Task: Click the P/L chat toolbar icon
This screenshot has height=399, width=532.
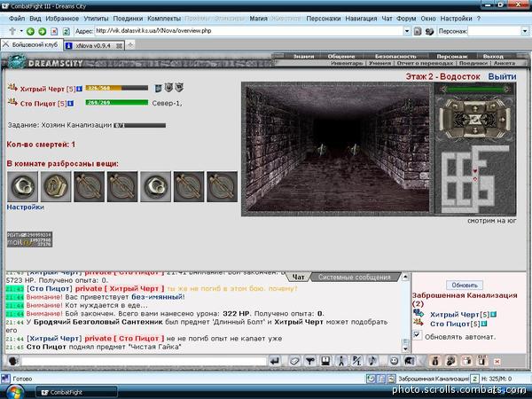Action: [x=356, y=361]
